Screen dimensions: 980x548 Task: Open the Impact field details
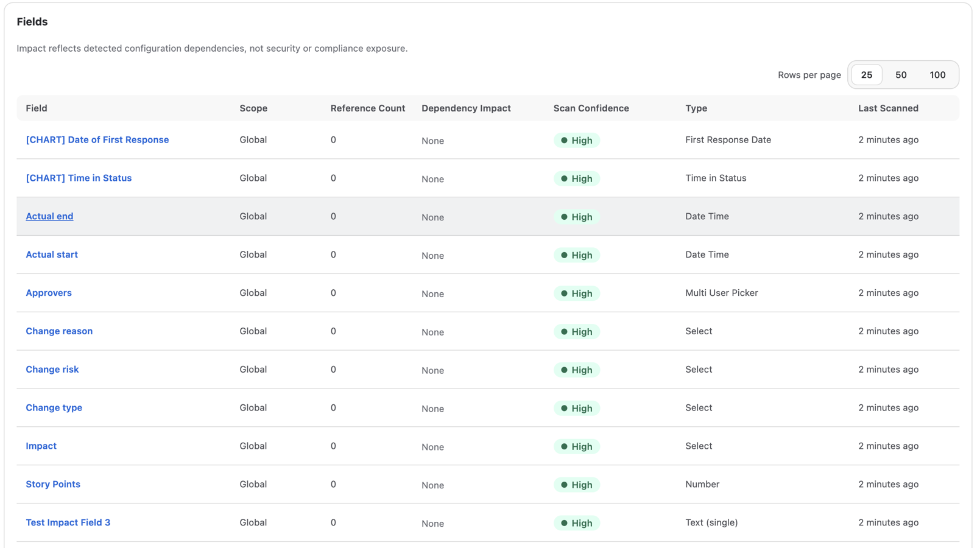click(x=41, y=446)
